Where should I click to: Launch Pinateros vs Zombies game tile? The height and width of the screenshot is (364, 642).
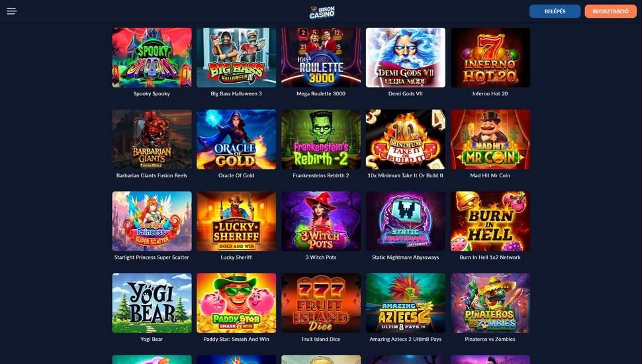click(490, 303)
